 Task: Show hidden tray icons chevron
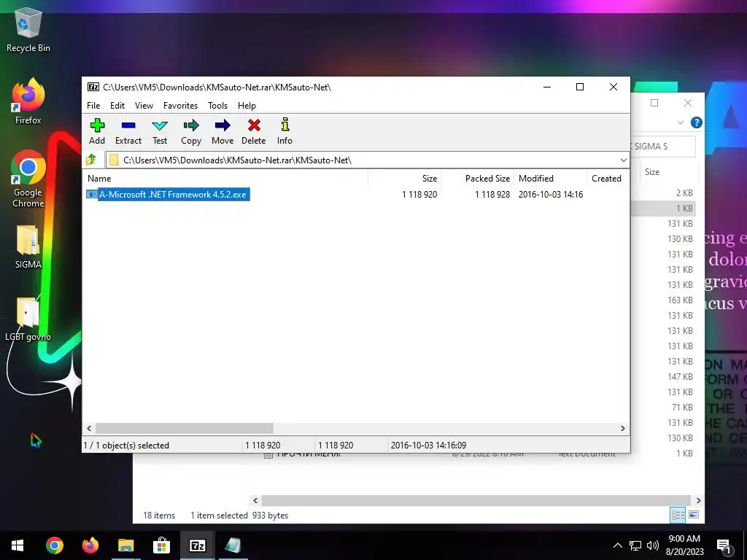point(617,545)
